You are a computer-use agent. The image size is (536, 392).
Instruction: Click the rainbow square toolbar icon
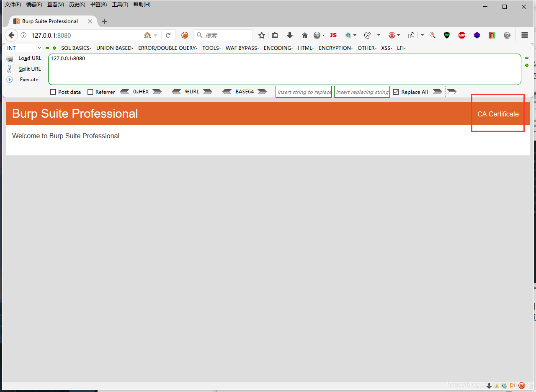click(x=492, y=35)
